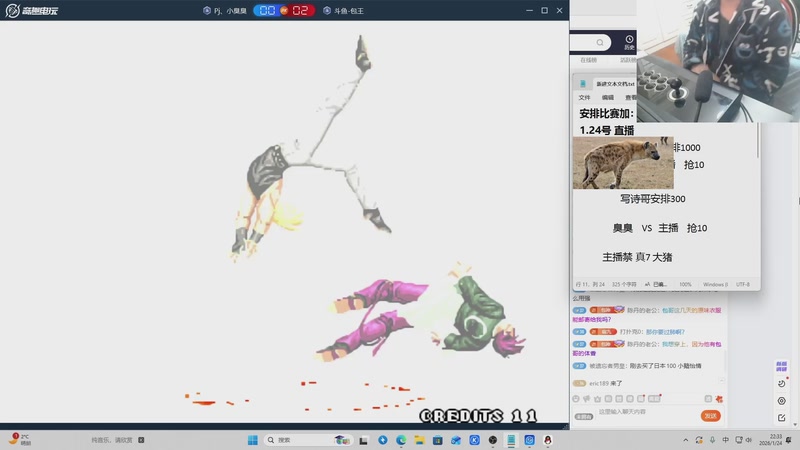The image size is (800, 450).
Task: Click the heading '安排比赛加:' in Notepad
Action: tap(607, 113)
